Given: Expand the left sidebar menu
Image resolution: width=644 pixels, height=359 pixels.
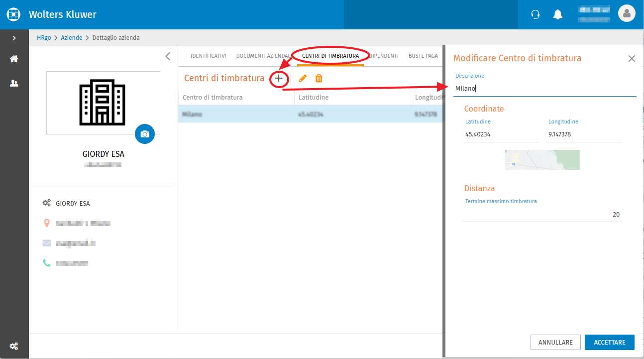Looking at the screenshot, I should (x=14, y=38).
